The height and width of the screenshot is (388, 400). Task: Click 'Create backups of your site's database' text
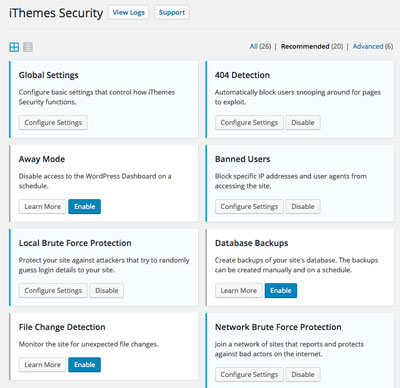point(296,265)
